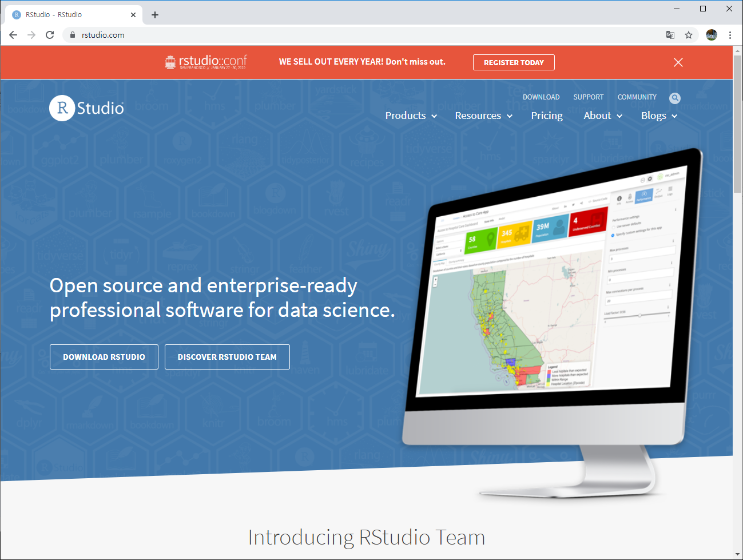Click the DISCOVER RSTUDIO TEAM button
Screen dimensions: 743x560
(227, 357)
